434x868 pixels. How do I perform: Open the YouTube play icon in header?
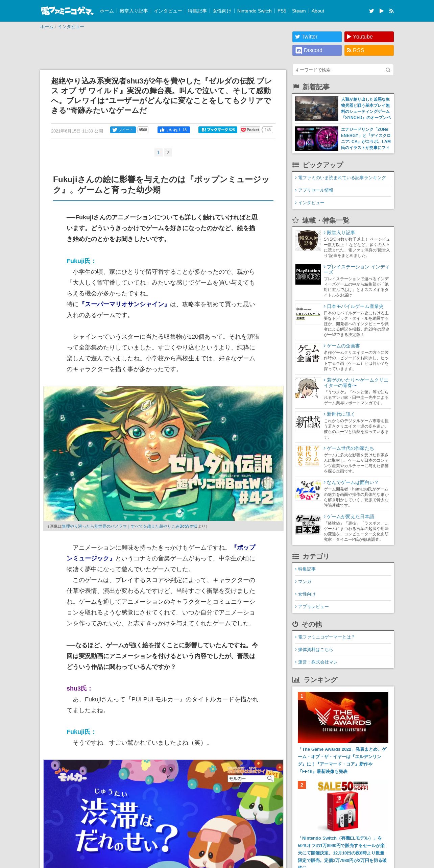[x=382, y=11]
